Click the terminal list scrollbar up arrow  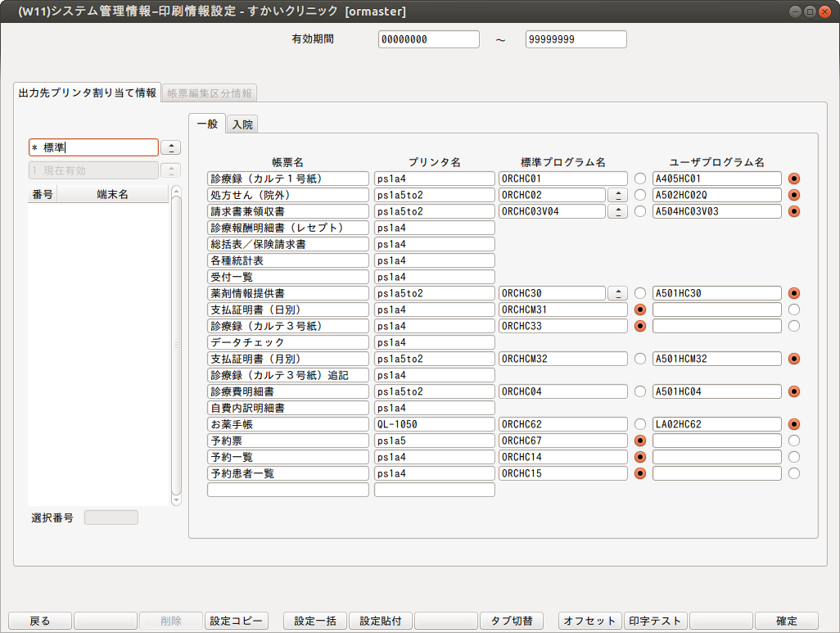[176, 191]
